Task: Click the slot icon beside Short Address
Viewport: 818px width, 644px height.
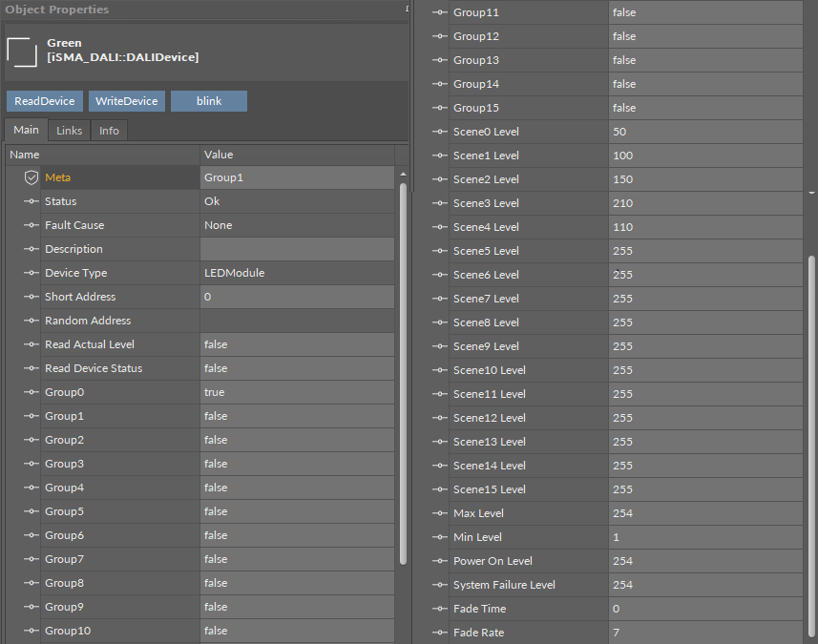Action: 31,297
